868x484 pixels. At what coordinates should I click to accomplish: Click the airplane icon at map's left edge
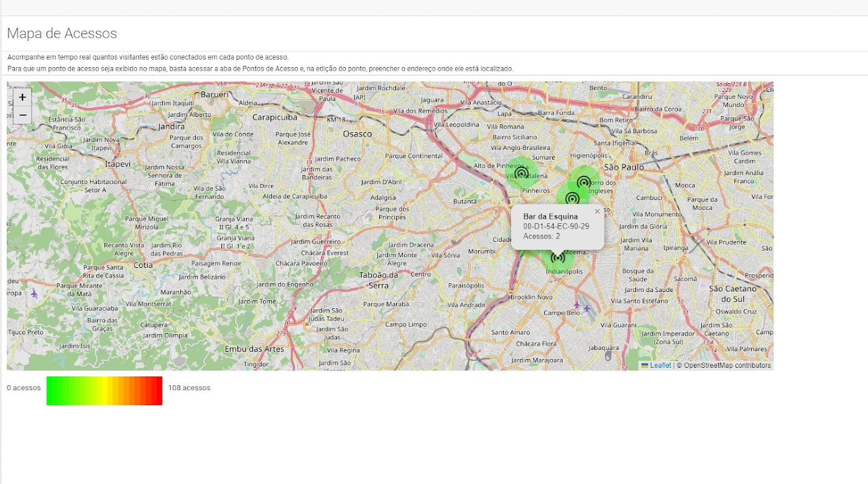(x=34, y=293)
